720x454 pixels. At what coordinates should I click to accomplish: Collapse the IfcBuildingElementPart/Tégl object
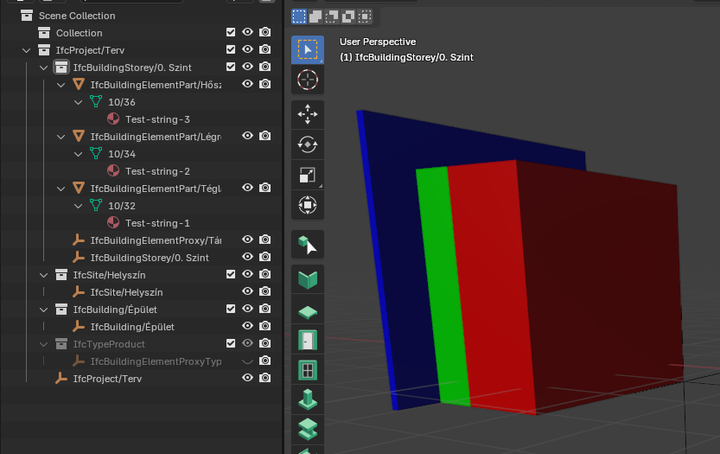pyautogui.click(x=61, y=189)
